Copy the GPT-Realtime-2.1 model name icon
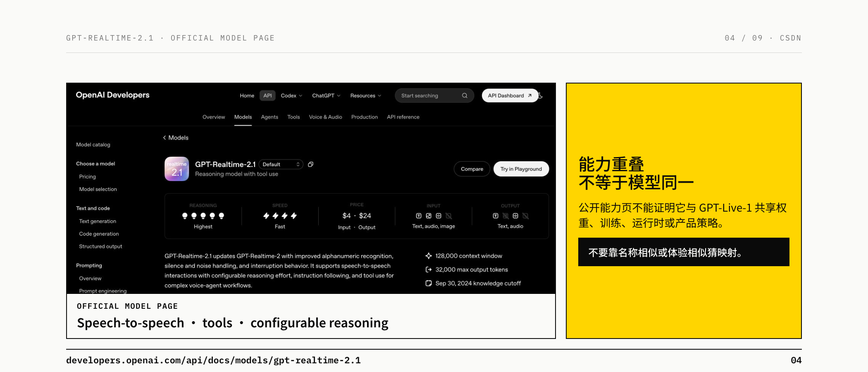 pos(311,164)
